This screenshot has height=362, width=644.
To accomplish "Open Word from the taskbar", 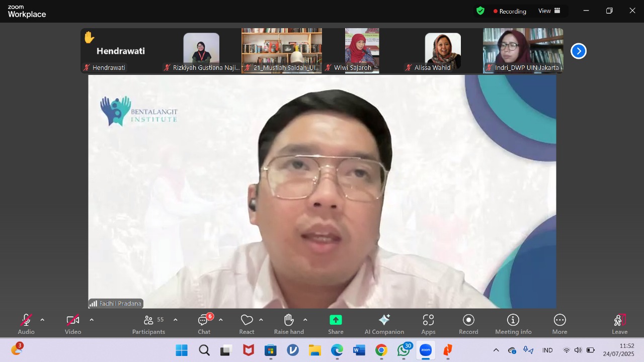I will 359,350.
